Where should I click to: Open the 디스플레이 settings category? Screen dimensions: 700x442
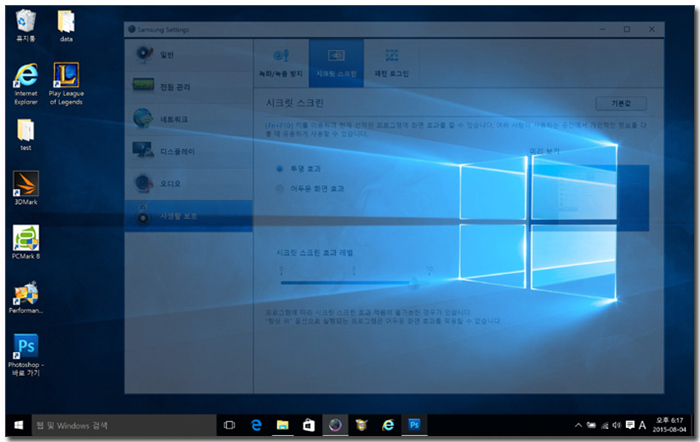coord(189,151)
